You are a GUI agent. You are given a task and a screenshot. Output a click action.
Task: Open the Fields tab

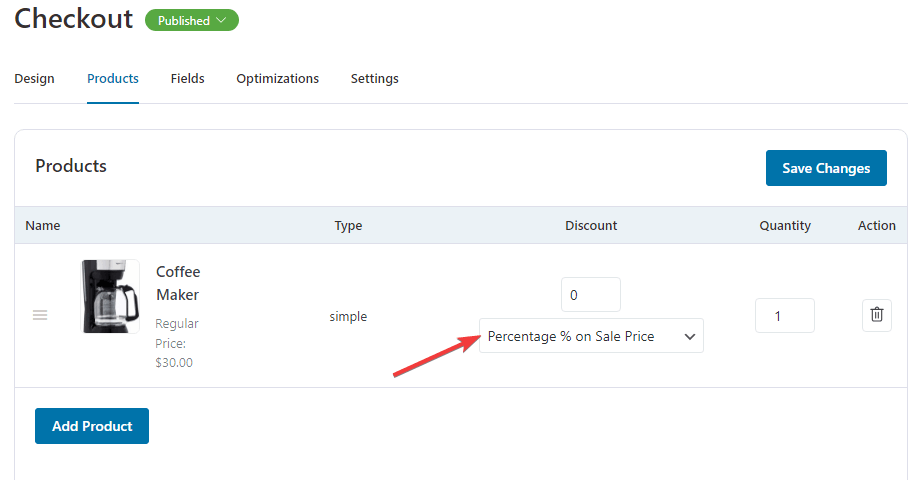[188, 79]
